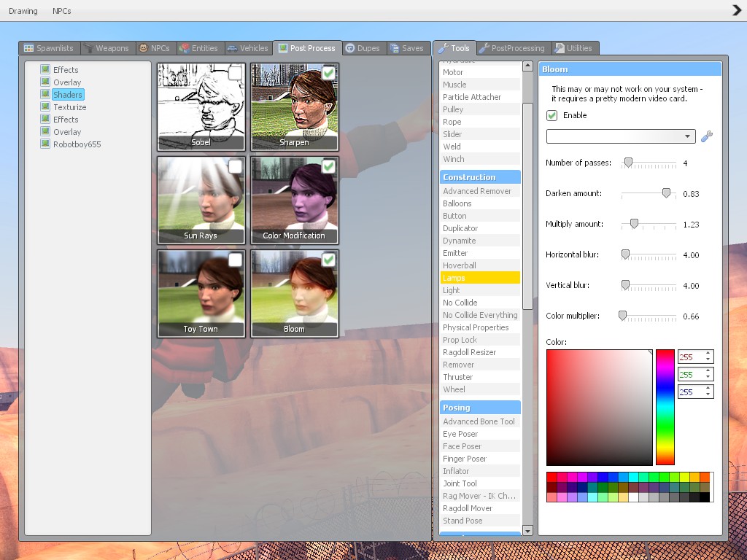Select the Thruster tool
The width and height of the screenshot is (747, 560).
click(480, 377)
